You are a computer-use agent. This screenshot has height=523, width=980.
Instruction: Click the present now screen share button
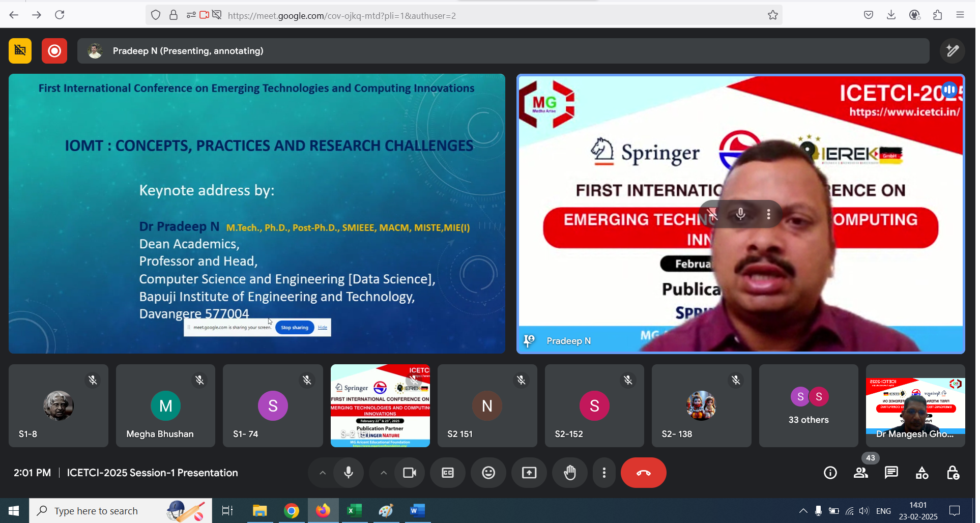pos(529,473)
